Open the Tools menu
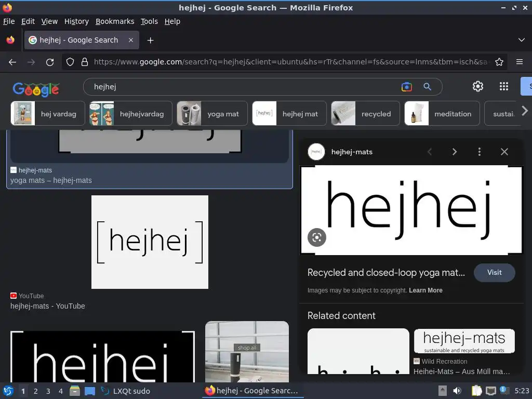 [149, 21]
